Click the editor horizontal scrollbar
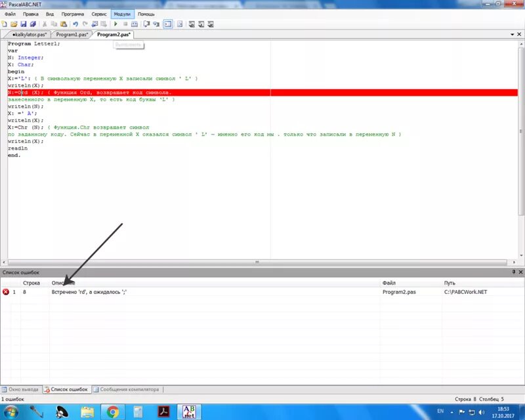The height and width of the screenshot is (420, 525). pos(257,262)
